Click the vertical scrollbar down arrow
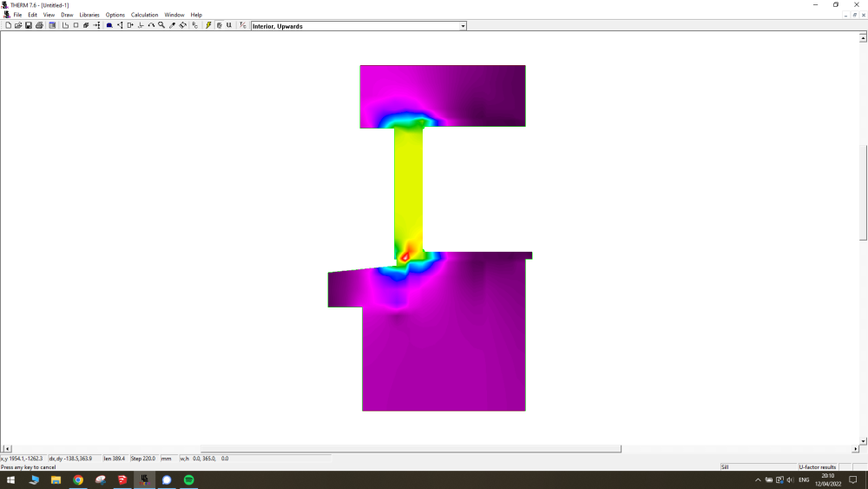Image resolution: width=868 pixels, height=489 pixels. click(x=863, y=441)
